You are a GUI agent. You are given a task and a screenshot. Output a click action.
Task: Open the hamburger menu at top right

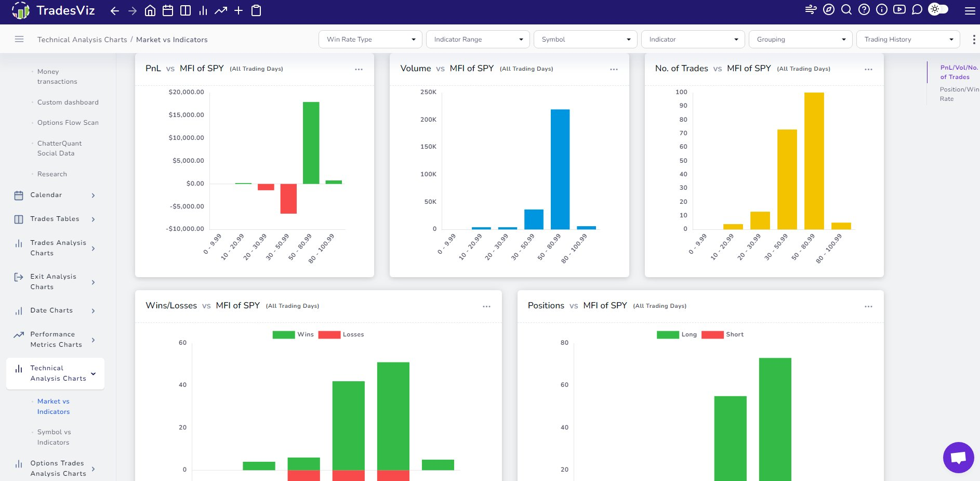(x=970, y=11)
